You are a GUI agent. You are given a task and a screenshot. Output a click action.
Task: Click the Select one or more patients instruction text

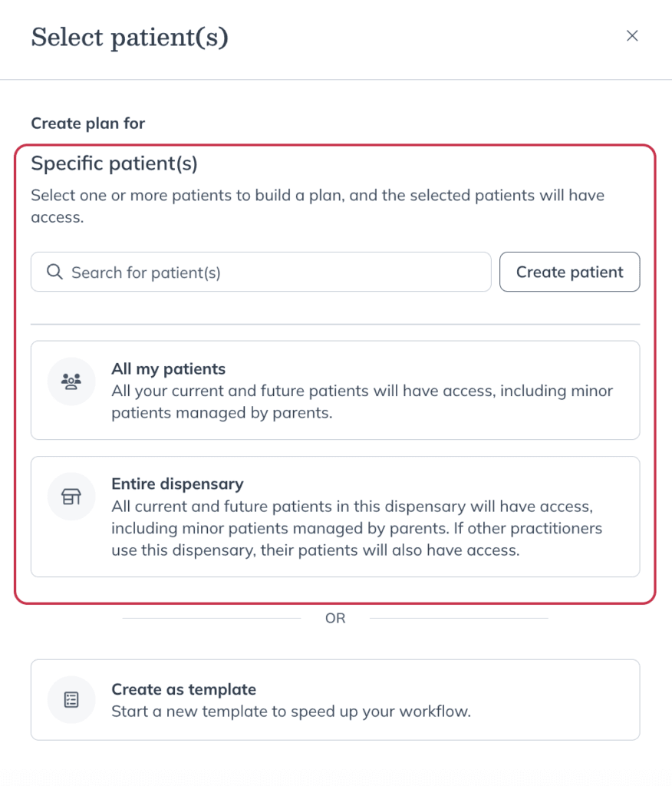point(318,206)
